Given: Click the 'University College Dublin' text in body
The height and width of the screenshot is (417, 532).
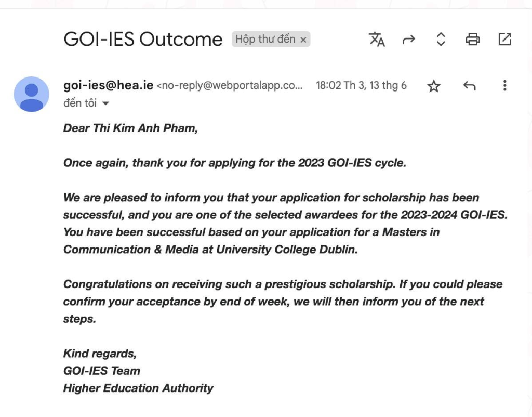Looking at the screenshot, I should (x=287, y=250).
